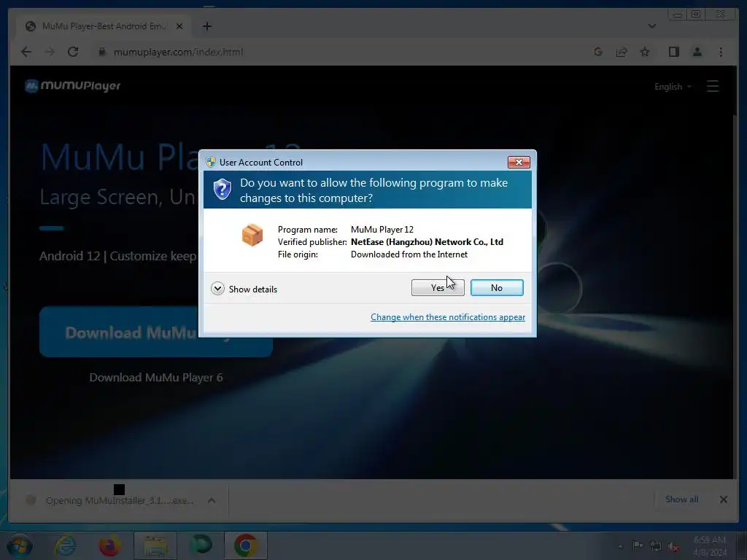Click Download MuMu Player button
747x560 pixels.
pos(156,332)
